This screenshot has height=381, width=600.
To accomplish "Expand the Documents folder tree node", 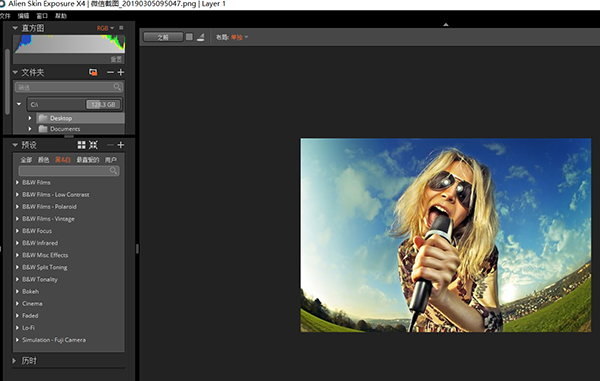I will click(30, 129).
